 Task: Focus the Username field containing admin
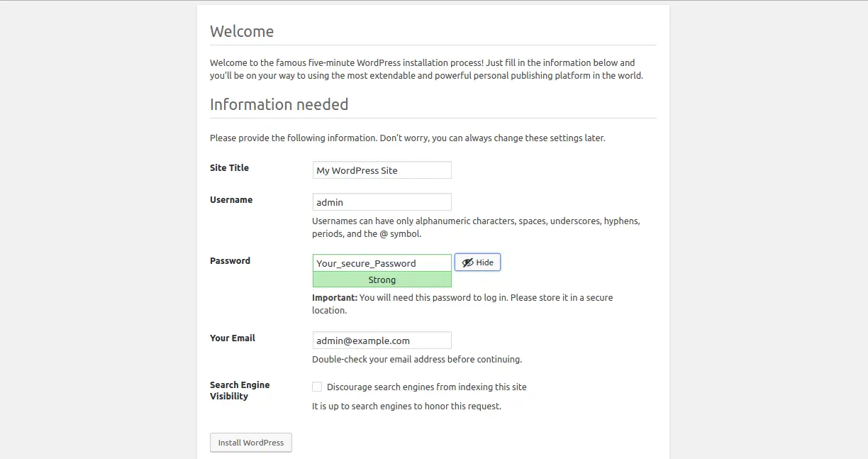coord(382,202)
